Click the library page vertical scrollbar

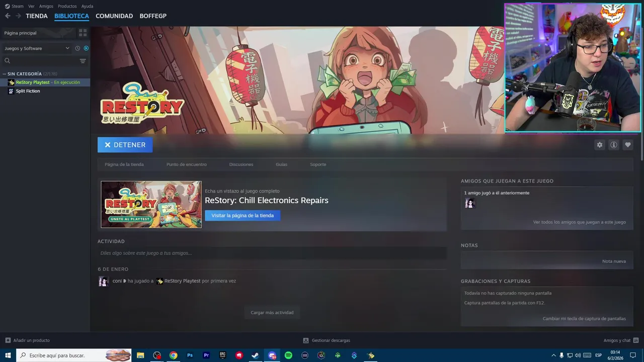[x=641, y=93]
